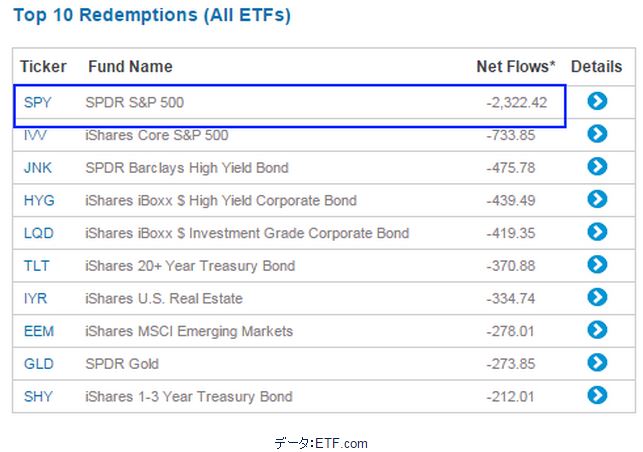Open details arrow for JNK fund
Image resolution: width=643 pixels, height=452 pixels.
point(597,167)
